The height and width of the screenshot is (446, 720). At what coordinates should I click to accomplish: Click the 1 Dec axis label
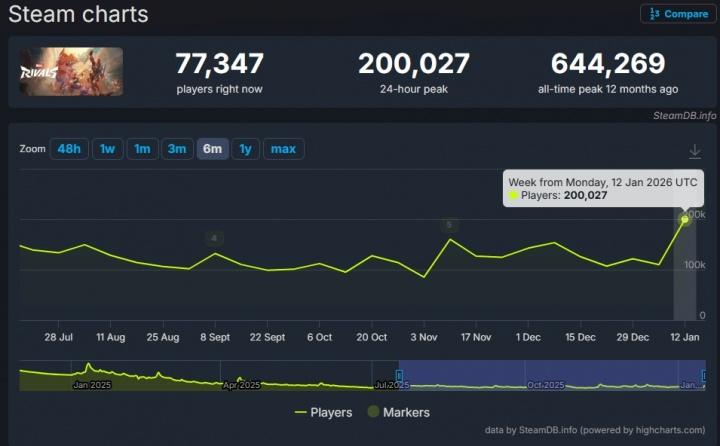pyautogui.click(x=528, y=337)
